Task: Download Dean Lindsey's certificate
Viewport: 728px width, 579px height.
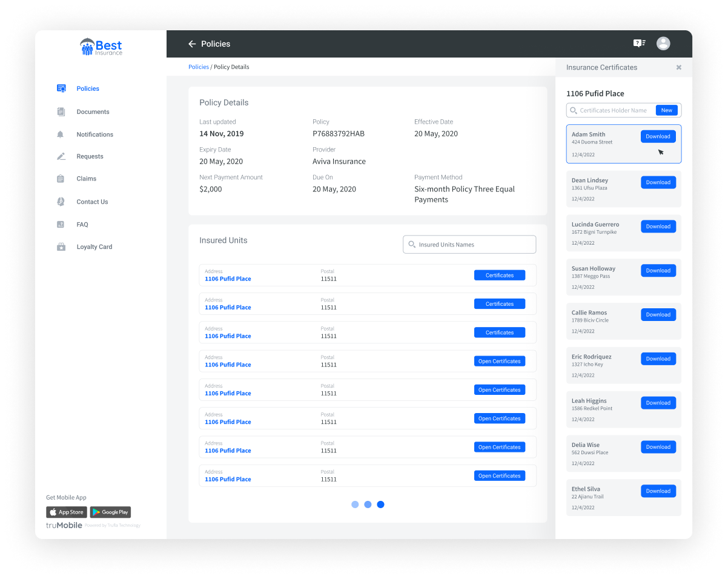Action: pos(658,182)
